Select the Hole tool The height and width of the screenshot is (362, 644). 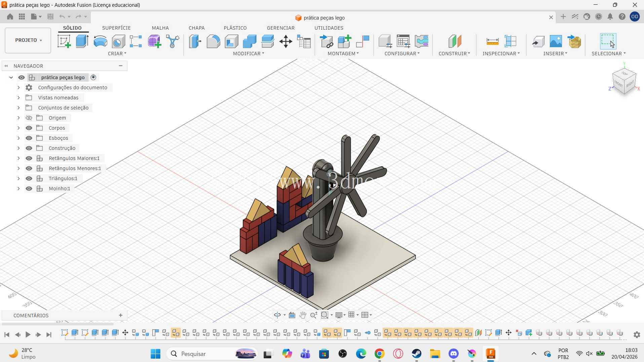(118, 41)
